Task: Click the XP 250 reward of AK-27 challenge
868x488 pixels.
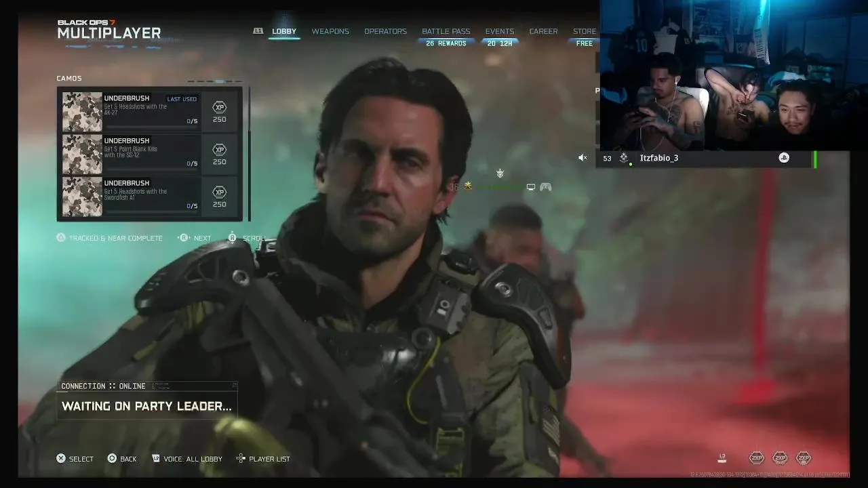Action: coord(220,112)
